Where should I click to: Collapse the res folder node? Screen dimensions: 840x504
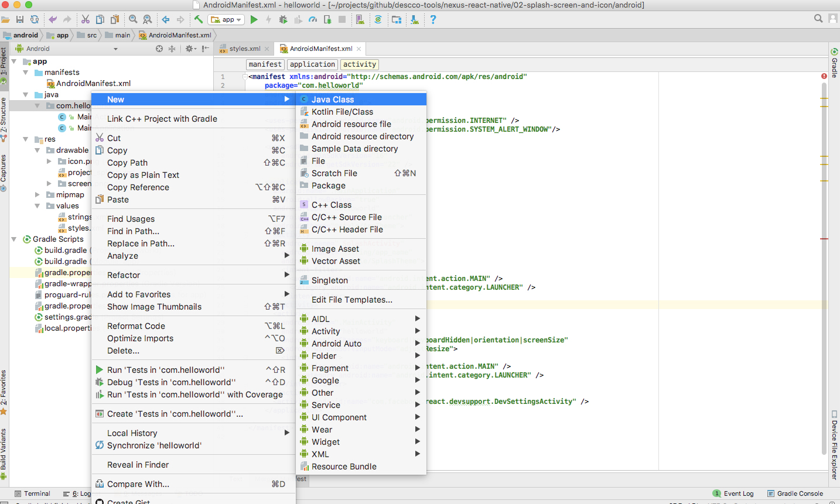(26, 139)
